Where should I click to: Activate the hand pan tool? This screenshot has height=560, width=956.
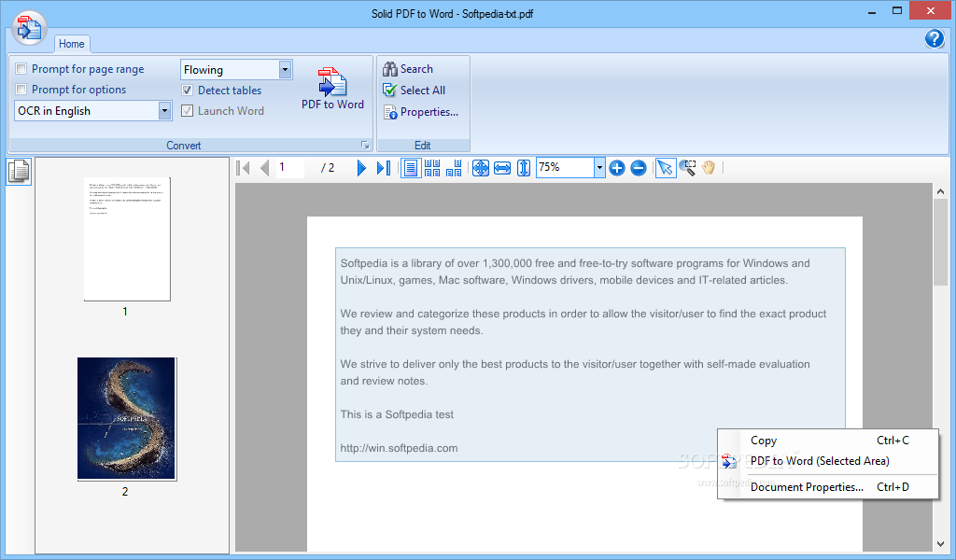pyautogui.click(x=708, y=168)
